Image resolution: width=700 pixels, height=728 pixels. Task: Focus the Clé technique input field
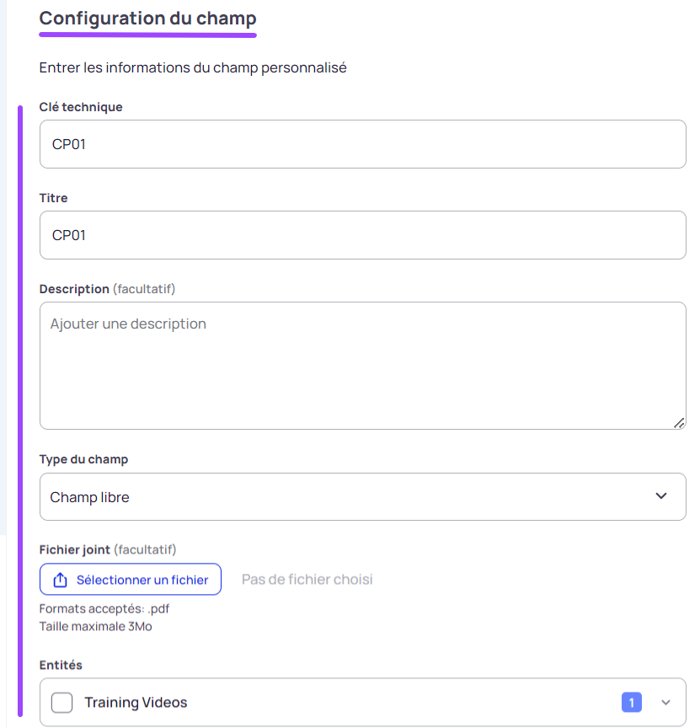click(362, 144)
